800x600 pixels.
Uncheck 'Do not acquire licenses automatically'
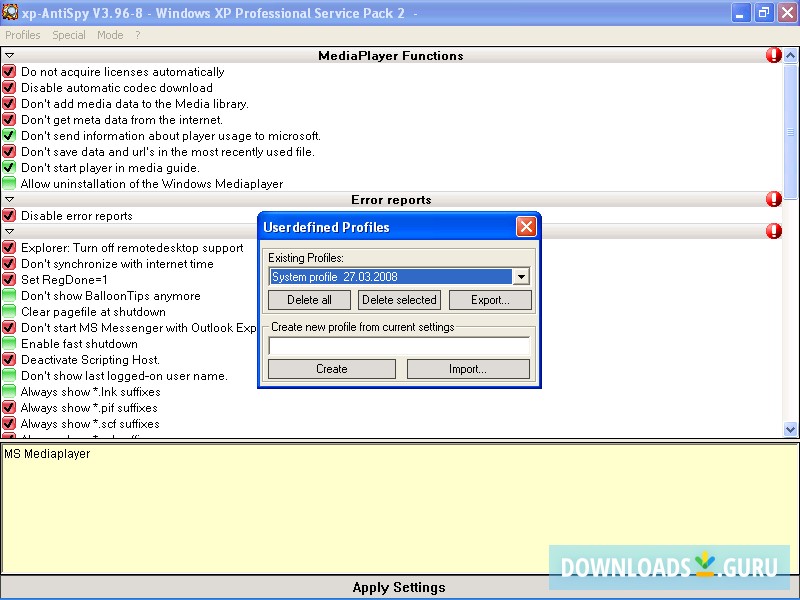click(9, 72)
